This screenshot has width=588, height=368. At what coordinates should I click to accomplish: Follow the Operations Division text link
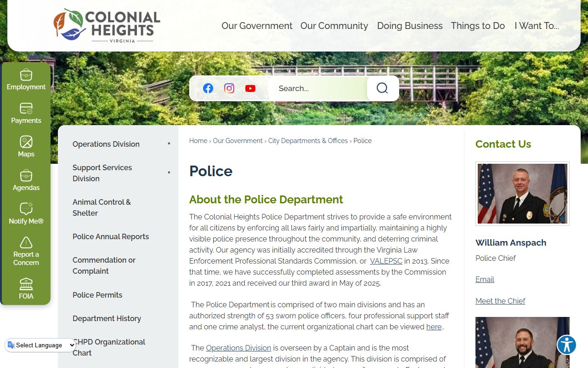click(x=238, y=348)
